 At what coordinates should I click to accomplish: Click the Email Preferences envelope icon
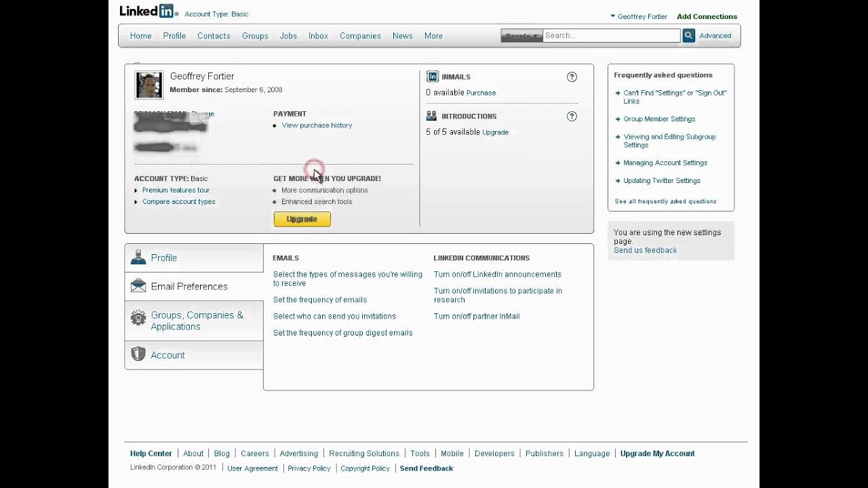pos(138,286)
